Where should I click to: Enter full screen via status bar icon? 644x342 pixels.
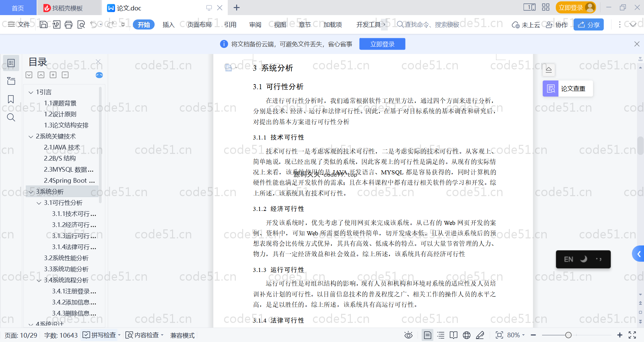coord(632,335)
